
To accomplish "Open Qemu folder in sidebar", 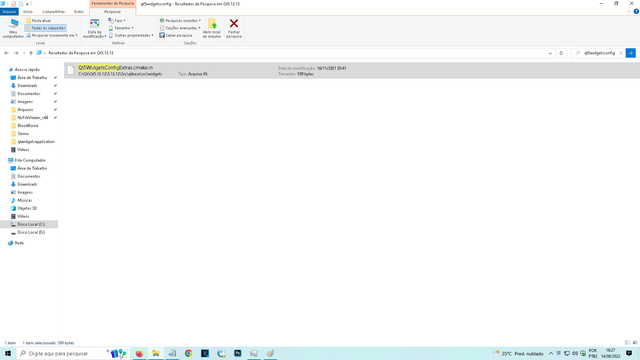I will (23, 133).
